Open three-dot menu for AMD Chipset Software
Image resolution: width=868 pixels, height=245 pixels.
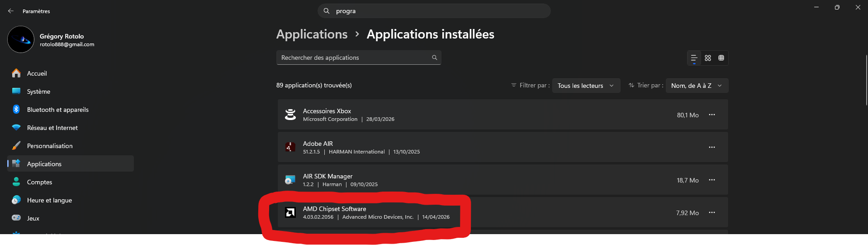[x=712, y=213]
